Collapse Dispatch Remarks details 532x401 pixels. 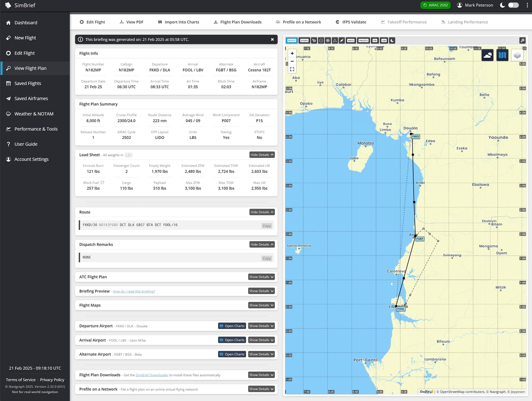click(x=262, y=244)
